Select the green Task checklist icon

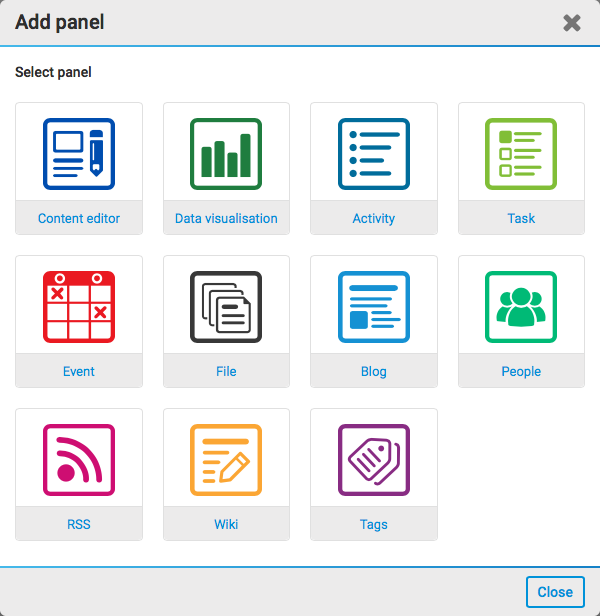click(521, 153)
